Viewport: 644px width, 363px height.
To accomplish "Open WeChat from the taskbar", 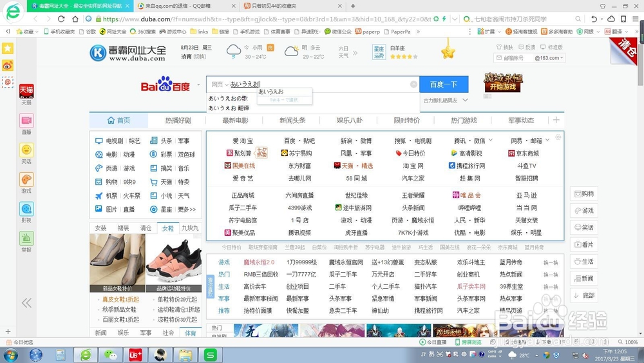I will pyautogui.click(x=111, y=355).
